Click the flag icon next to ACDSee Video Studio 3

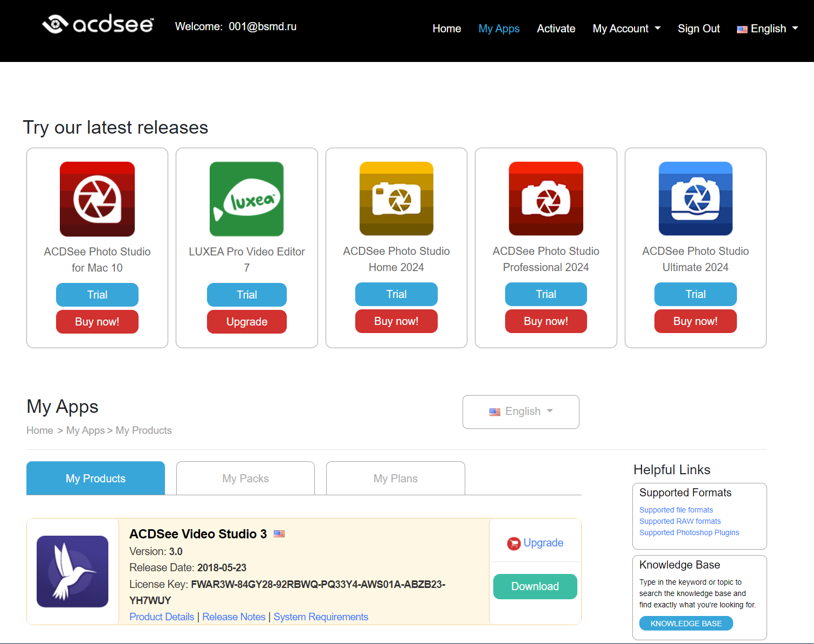279,534
